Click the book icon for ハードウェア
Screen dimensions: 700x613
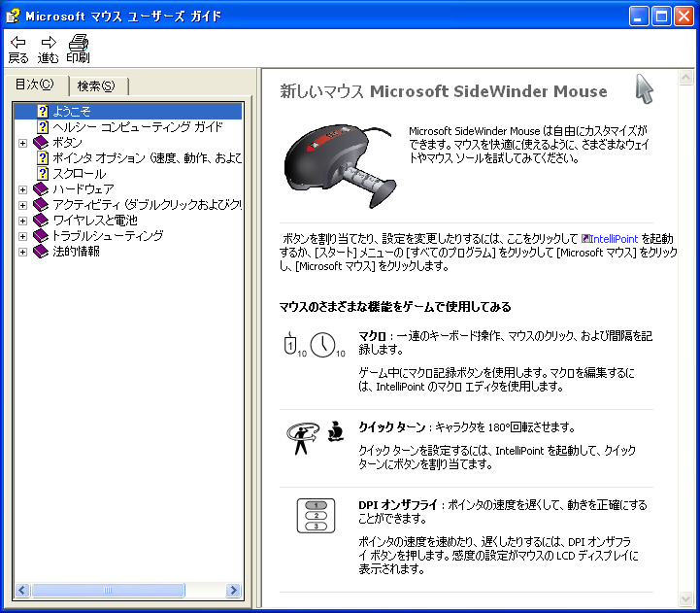point(41,189)
